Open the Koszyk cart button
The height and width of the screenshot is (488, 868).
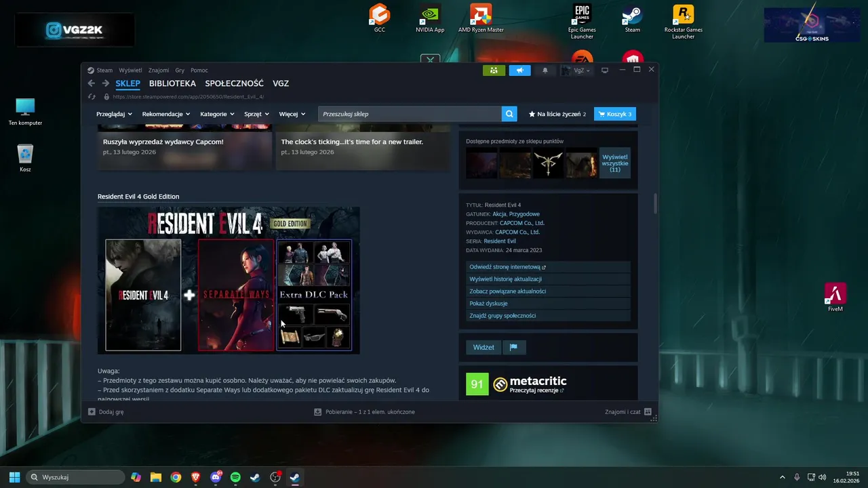615,114
